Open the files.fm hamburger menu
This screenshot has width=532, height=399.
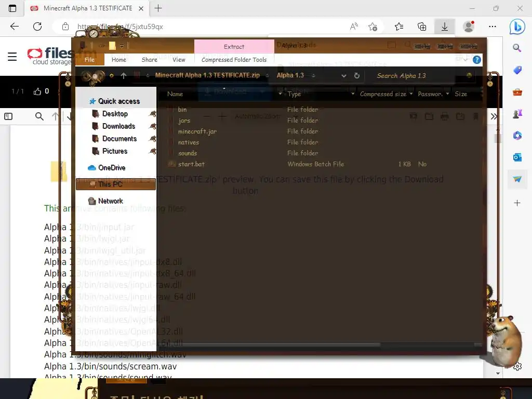click(x=12, y=56)
